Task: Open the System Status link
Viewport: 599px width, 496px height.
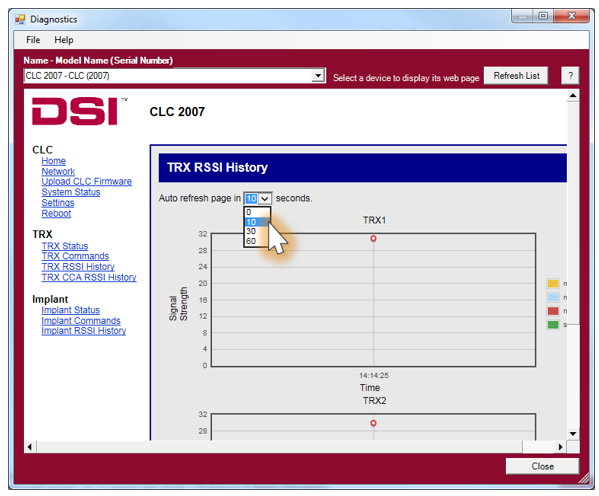Action: point(71,192)
